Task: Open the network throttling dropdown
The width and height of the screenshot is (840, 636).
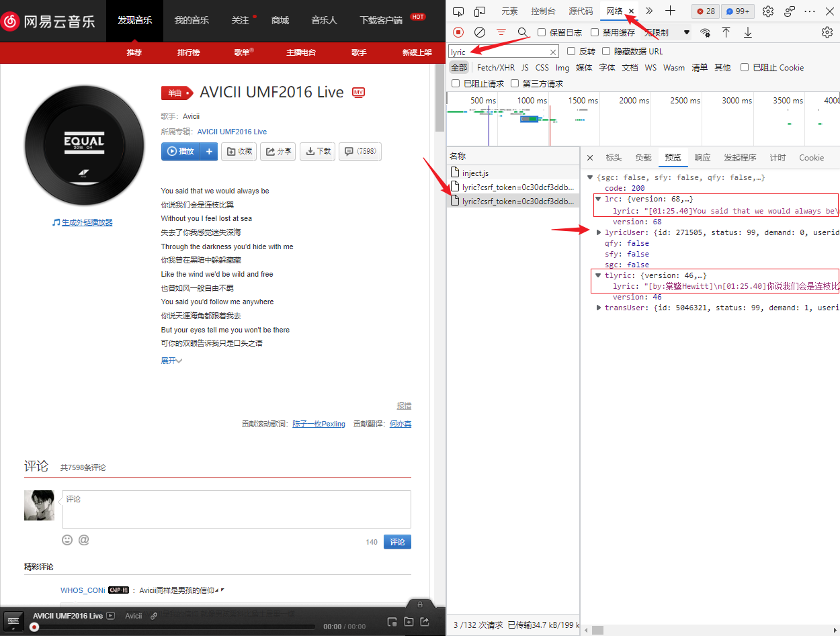Action: point(667,32)
